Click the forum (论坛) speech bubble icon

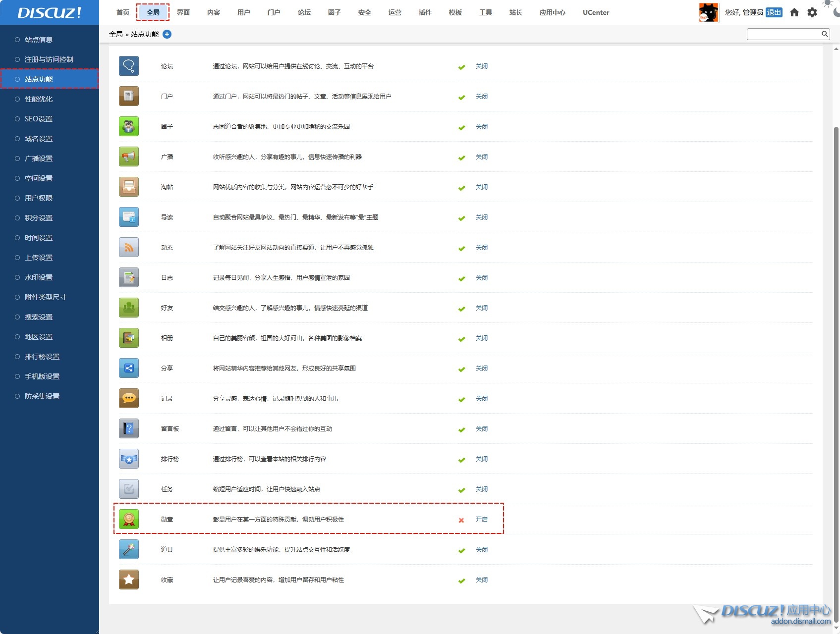(x=129, y=66)
